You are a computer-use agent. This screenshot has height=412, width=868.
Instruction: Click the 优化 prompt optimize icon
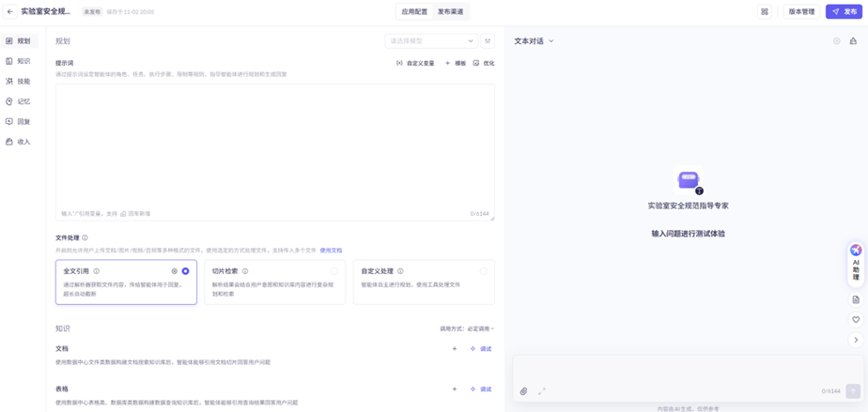[476, 63]
